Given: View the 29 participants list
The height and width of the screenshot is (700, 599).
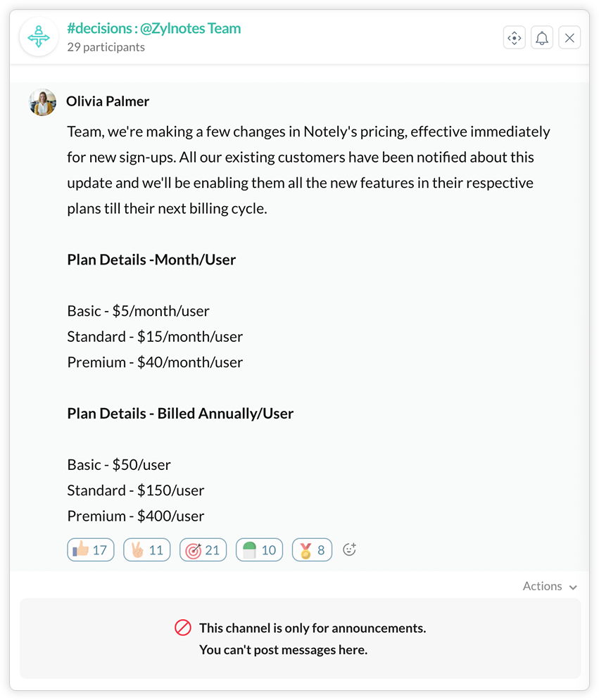Looking at the screenshot, I should 106,47.
